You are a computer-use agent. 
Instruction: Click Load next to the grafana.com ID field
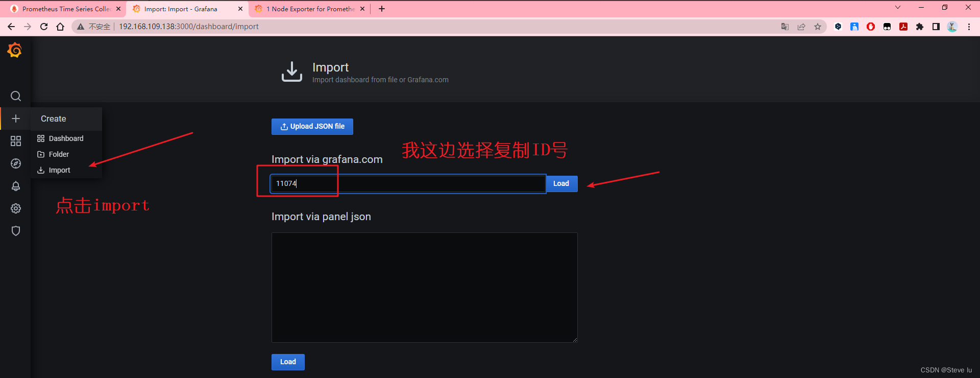coord(561,183)
